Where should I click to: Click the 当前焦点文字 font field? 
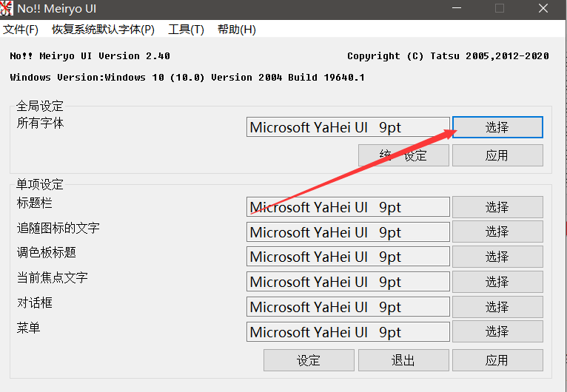coord(348,282)
